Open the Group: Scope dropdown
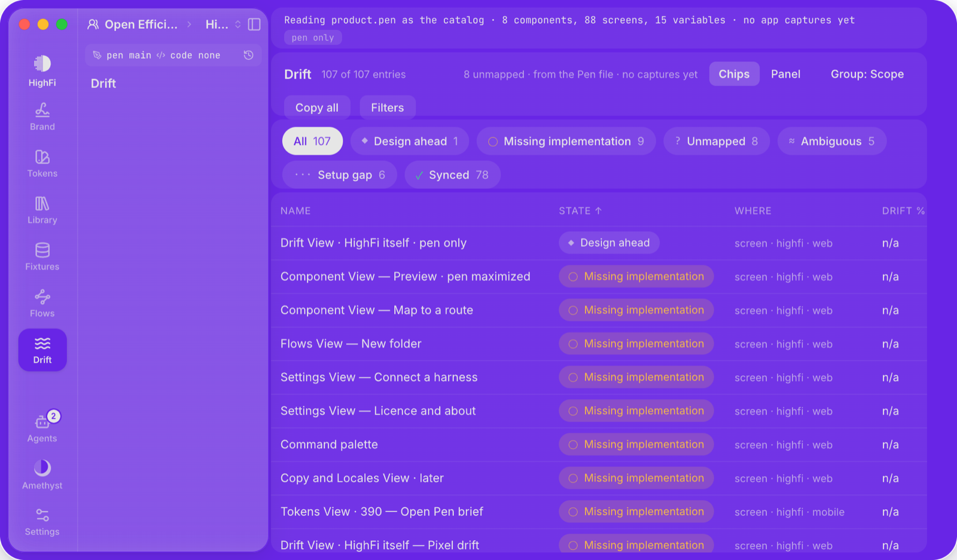Image resolution: width=957 pixels, height=560 pixels. [867, 74]
